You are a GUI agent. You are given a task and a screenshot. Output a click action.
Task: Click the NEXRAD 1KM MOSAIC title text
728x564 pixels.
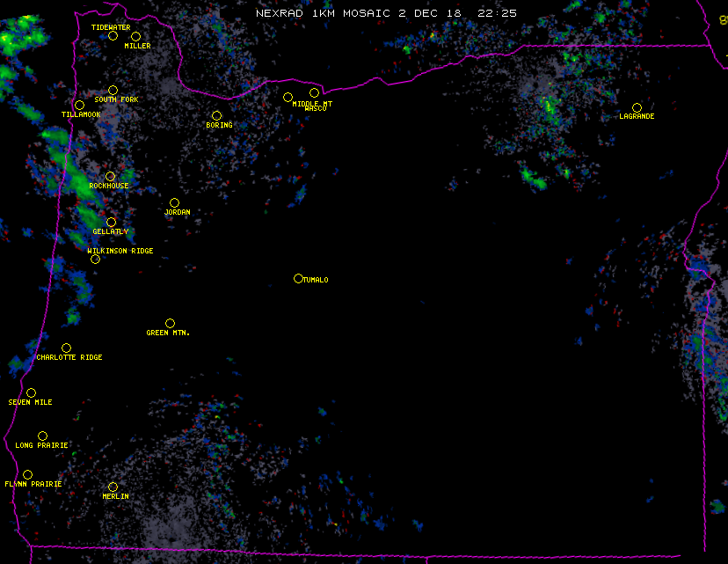pos(386,13)
